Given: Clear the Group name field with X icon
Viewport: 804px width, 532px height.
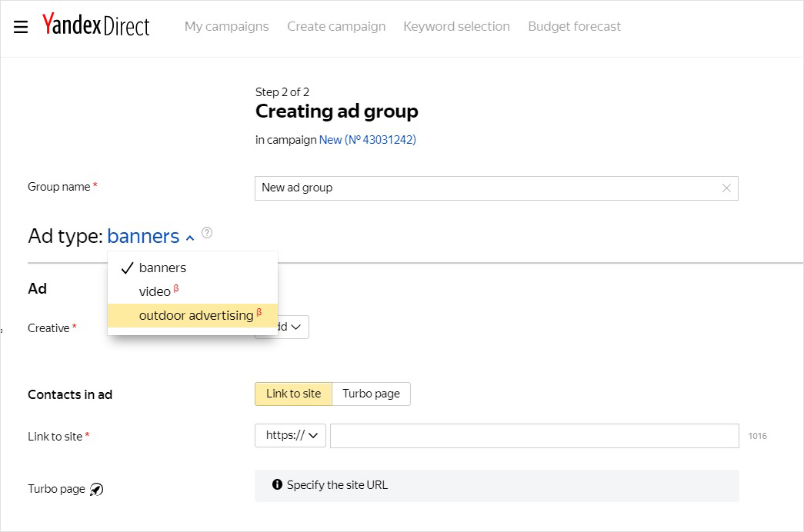Looking at the screenshot, I should (x=726, y=188).
